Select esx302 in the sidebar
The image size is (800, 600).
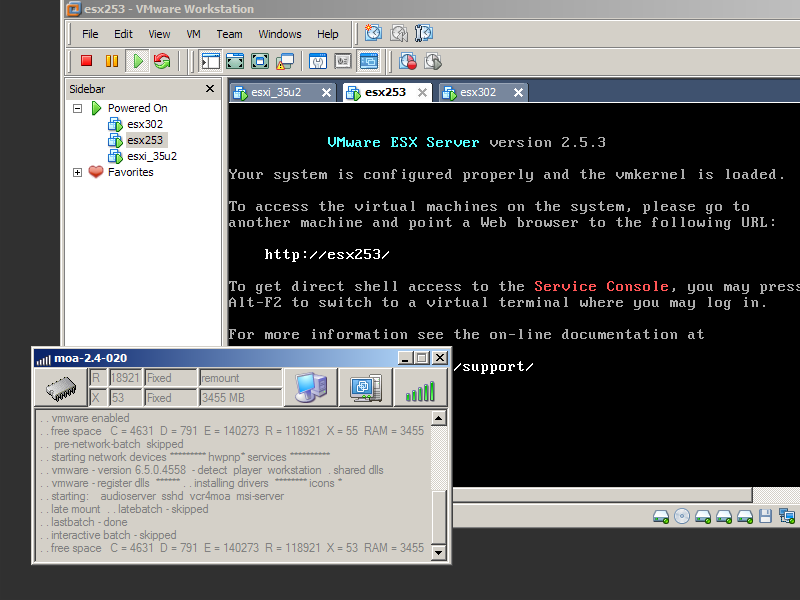point(144,124)
